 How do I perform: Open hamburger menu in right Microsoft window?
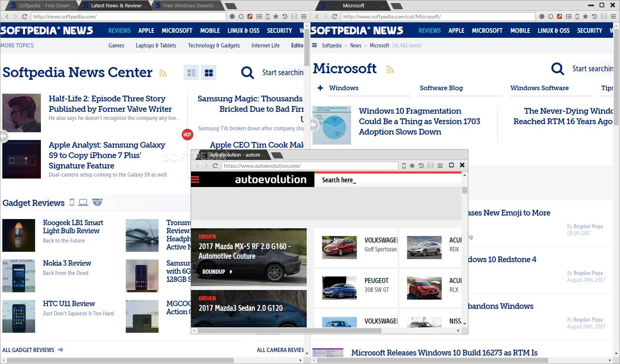613,17
